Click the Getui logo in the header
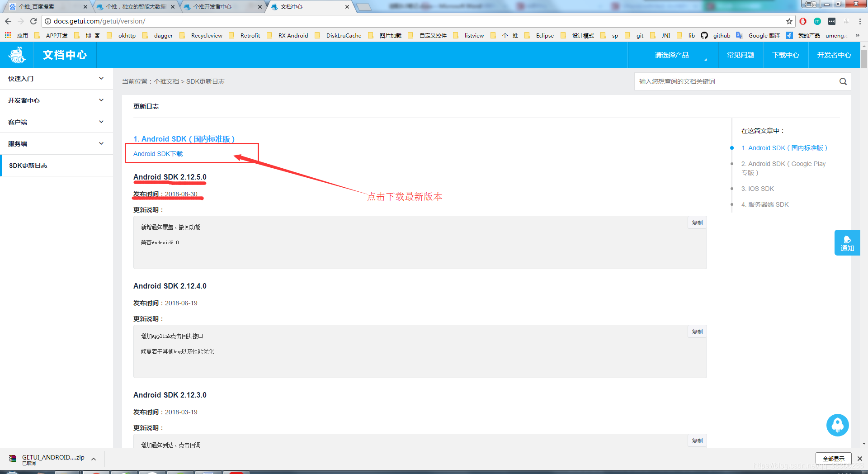This screenshot has width=868, height=474. [x=17, y=55]
